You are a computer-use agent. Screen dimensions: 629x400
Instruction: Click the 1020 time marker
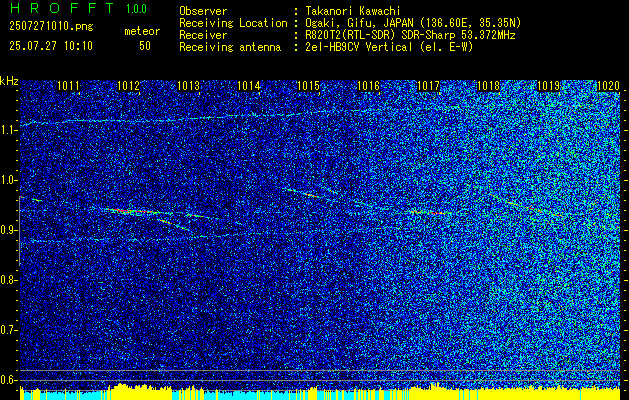pyautogui.click(x=609, y=85)
